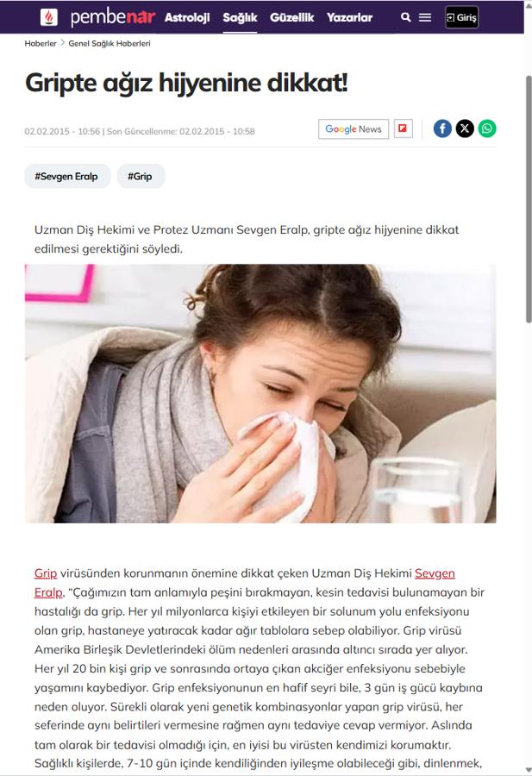The image size is (532, 776).
Task: Follow the Grip link in article text
Action: pos(46,573)
